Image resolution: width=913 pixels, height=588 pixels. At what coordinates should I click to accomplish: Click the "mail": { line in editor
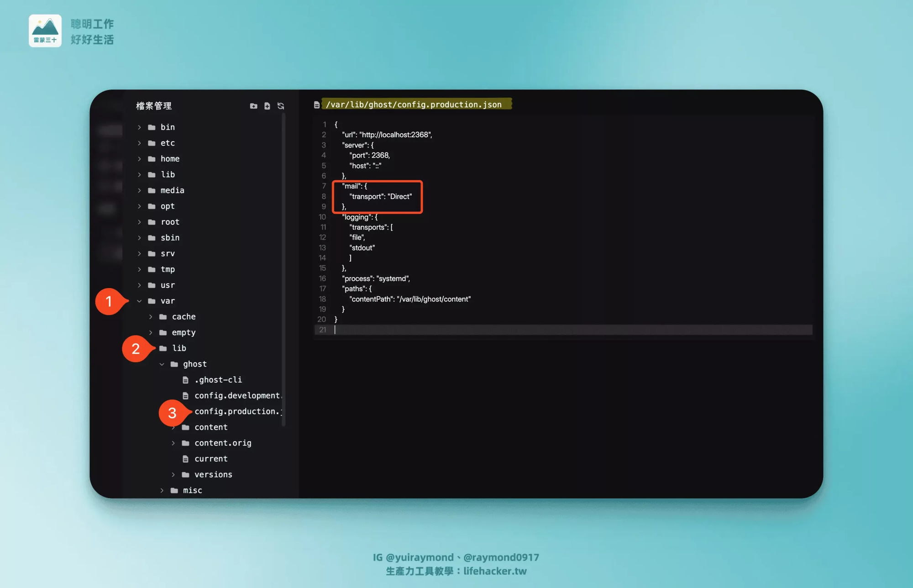[354, 186]
